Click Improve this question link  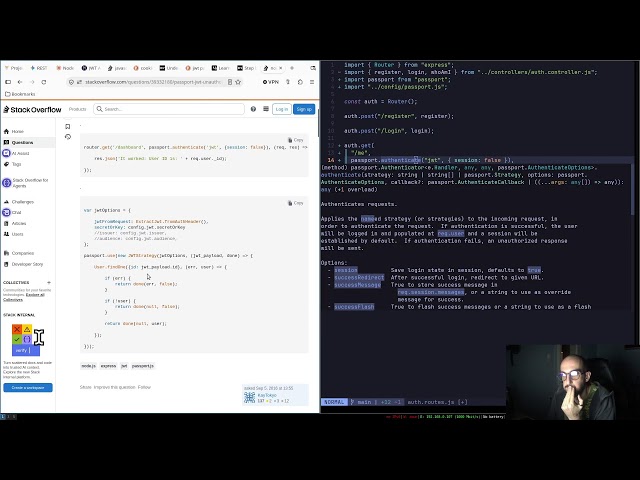coord(114,387)
